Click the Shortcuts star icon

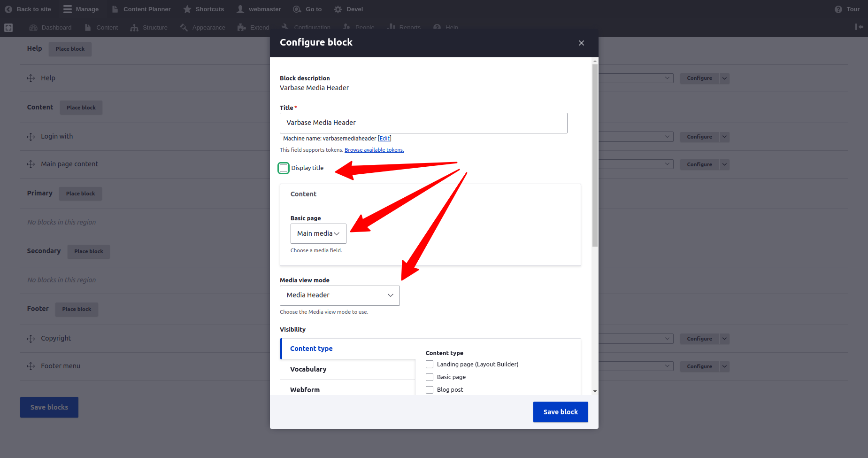(187, 9)
